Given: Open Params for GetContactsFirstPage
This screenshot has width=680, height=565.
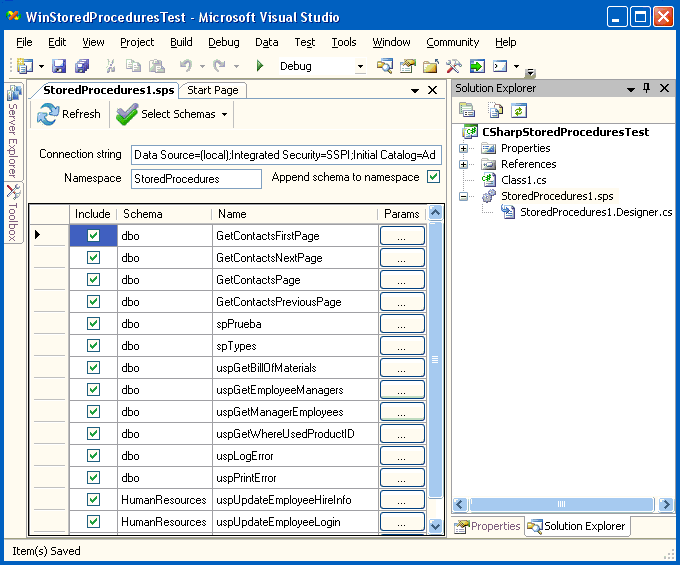Looking at the screenshot, I should click(402, 235).
